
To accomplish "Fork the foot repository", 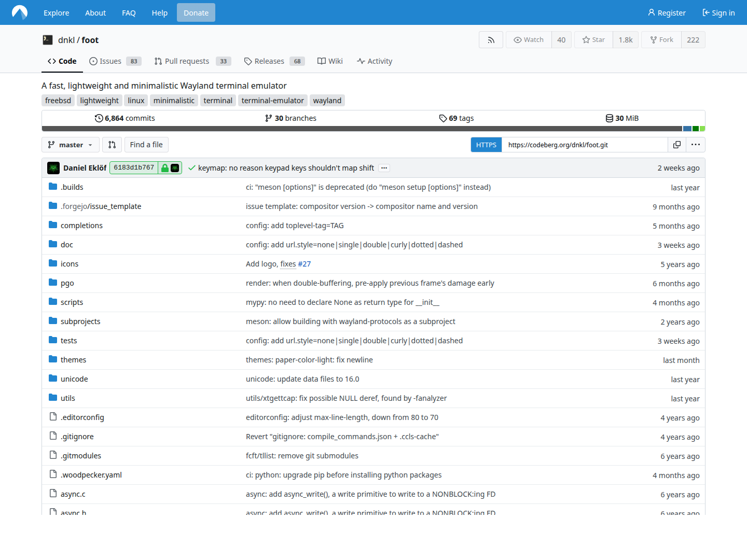I will click(661, 40).
